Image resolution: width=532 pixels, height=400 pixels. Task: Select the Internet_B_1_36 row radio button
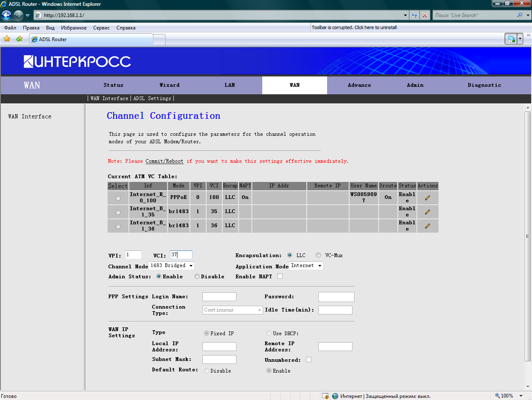click(x=118, y=226)
